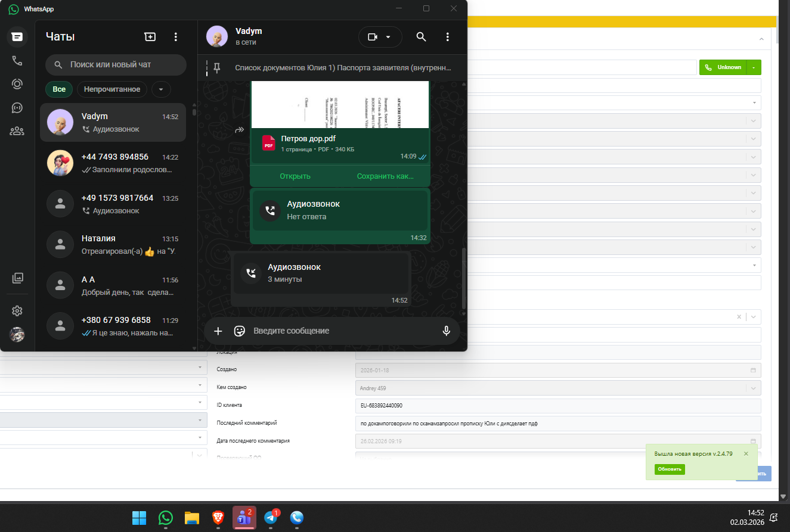Click the Петров дор.pdf document preview
The image size is (790, 532).
pyautogui.click(x=340, y=104)
